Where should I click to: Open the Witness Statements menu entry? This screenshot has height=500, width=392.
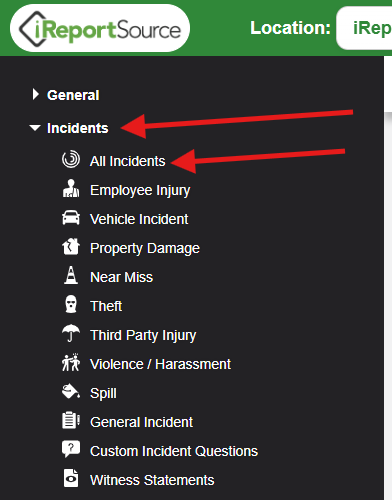point(152,480)
